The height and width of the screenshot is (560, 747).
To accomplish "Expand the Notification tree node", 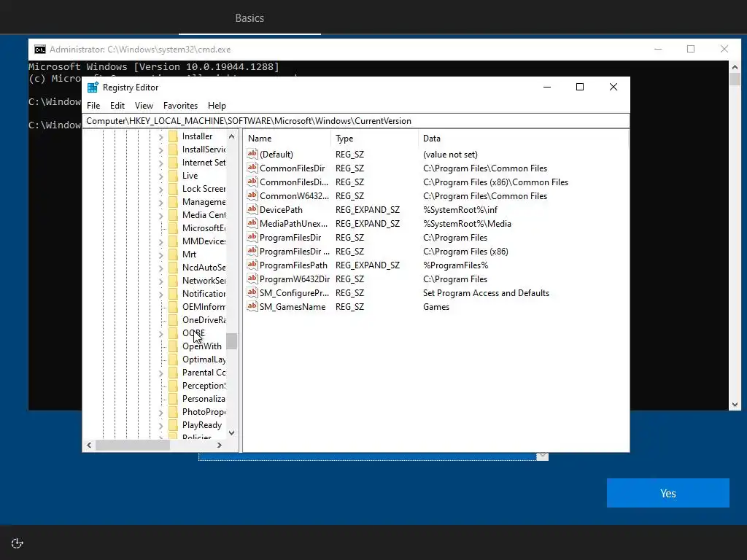I will (161, 295).
